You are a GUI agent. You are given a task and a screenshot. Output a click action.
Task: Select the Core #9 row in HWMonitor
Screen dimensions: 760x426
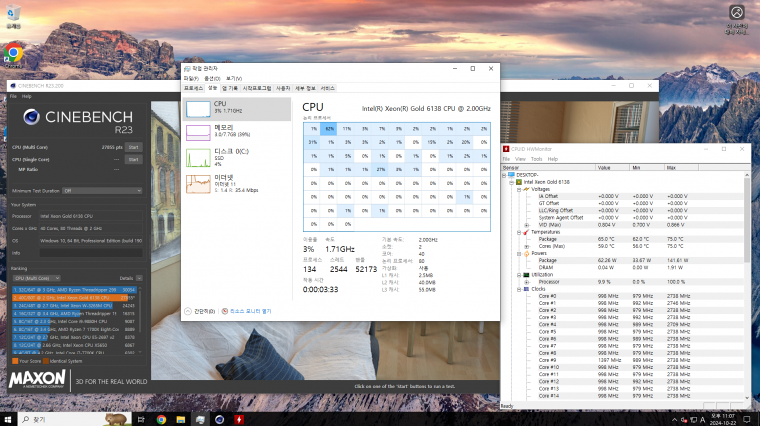[x=623, y=360]
